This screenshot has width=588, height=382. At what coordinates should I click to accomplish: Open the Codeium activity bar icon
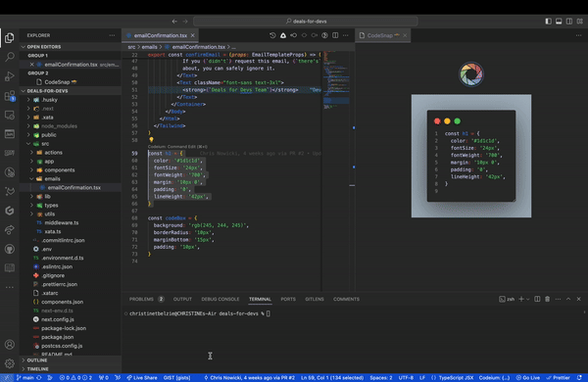10,211
